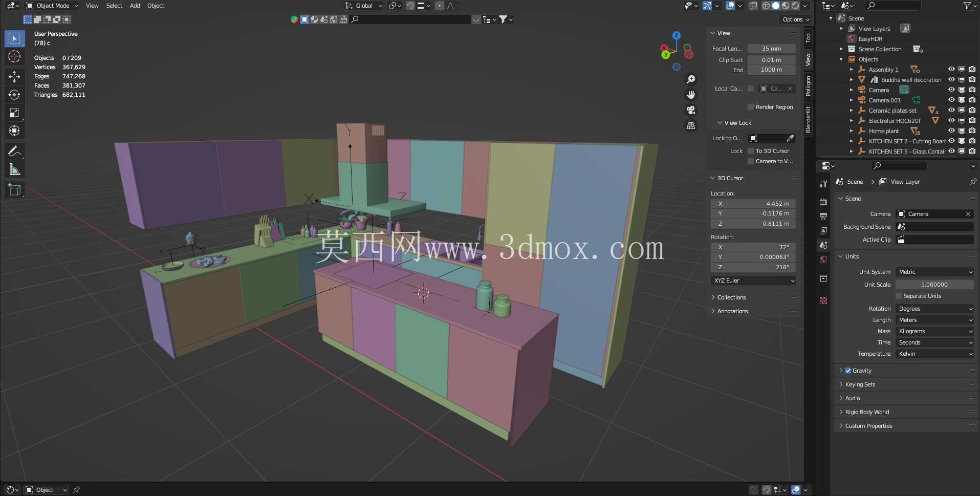Enable Lock To 3D Cursor checkbox
Image resolution: width=980 pixels, height=496 pixels.
tap(751, 151)
